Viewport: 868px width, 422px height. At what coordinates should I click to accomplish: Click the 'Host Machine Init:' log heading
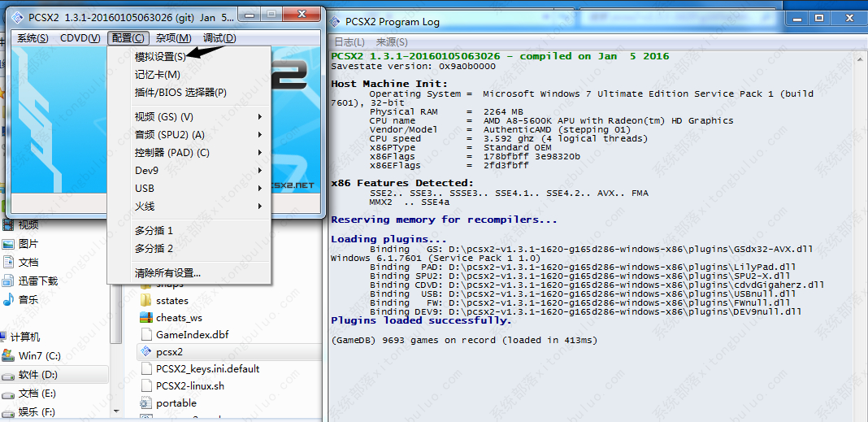pyautogui.click(x=389, y=84)
